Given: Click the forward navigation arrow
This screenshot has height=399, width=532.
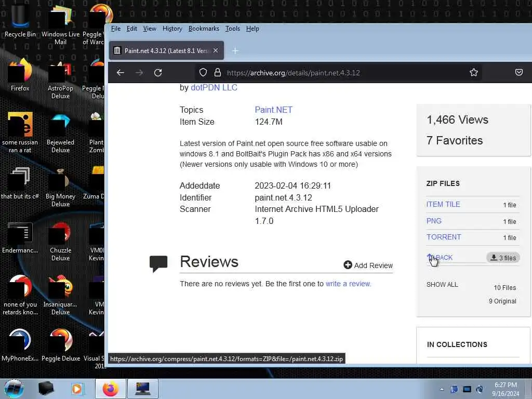Looking at the screenshot, I should pyautogui.click(x=139, y=73).
